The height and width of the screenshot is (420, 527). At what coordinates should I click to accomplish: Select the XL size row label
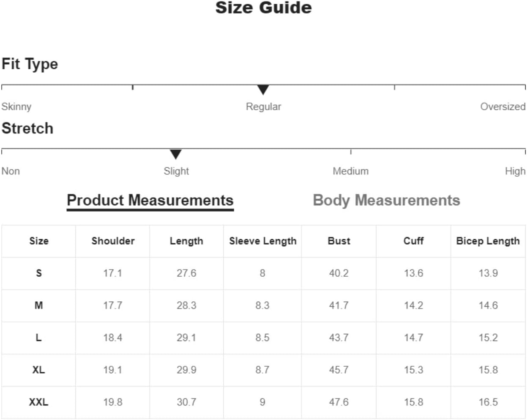(38, 370)
